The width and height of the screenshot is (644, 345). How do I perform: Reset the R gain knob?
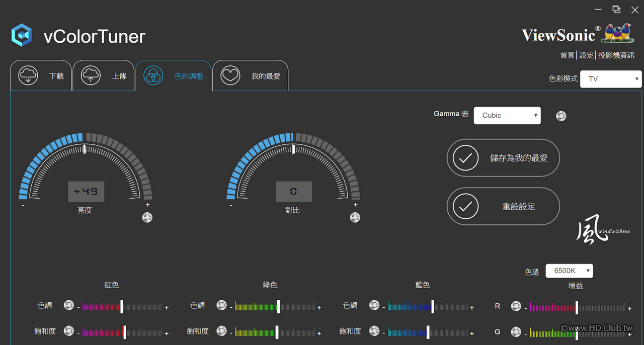516,306
